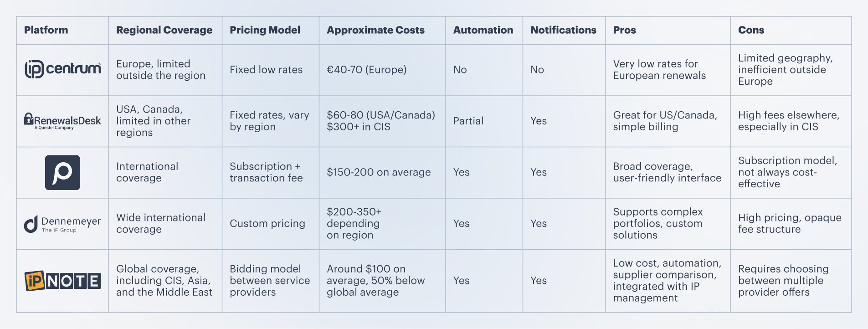Select the Automation column header
Viewport: 868px width, 329px height.
coord(483,30)
